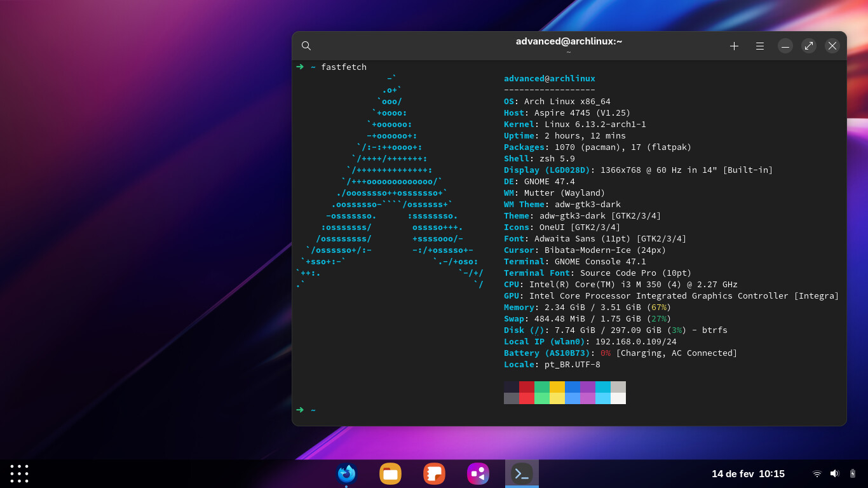The height and width of the screenshot is (488, 868).
Task: Switch to the Console dock icon
Action: pyautogui.click(x=522, y=473)
